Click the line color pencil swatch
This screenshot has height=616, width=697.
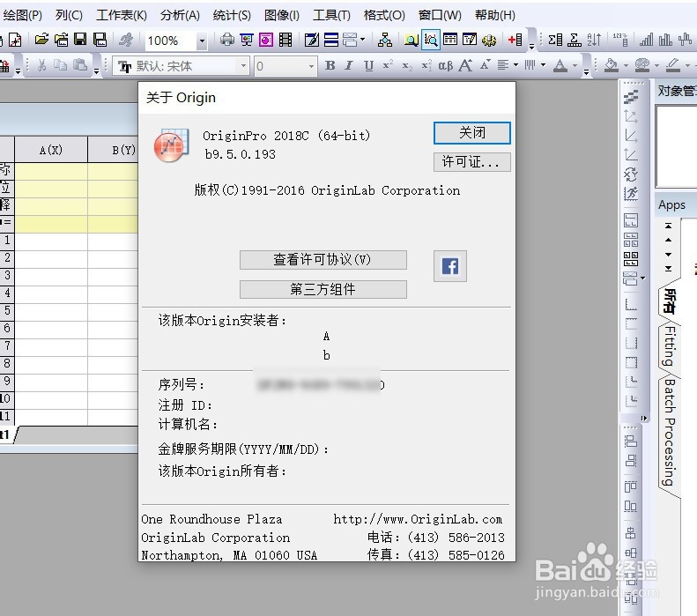pyautogui.click(x=673, y=66)
